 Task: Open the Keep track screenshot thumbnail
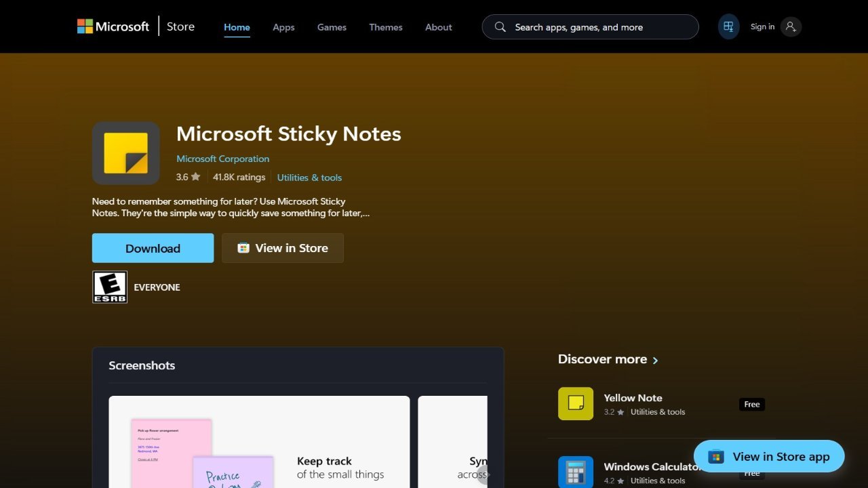pyautogui.click(x=259, y=442)
